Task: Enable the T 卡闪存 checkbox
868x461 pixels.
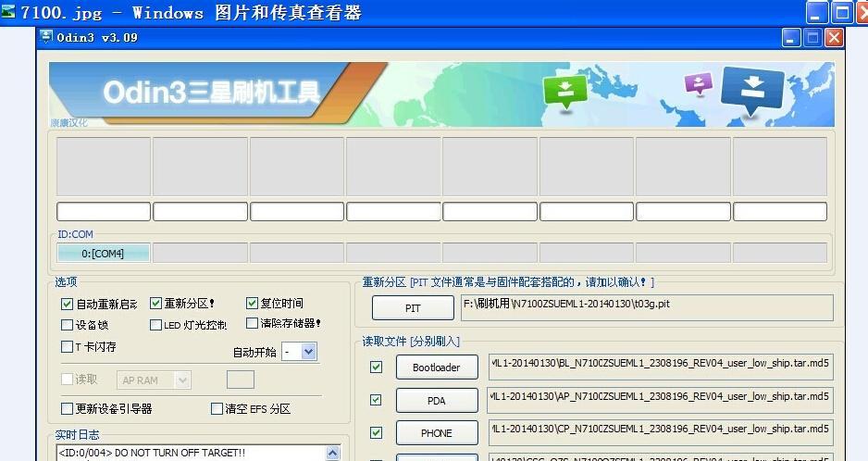Action: click(x=67, y=347)
